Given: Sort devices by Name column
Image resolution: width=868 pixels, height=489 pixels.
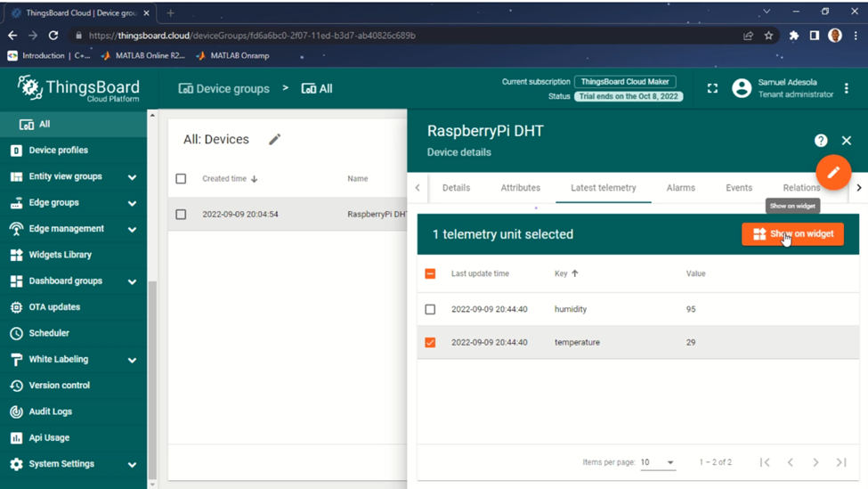Looking at the screenshot, I should [358, 179].
